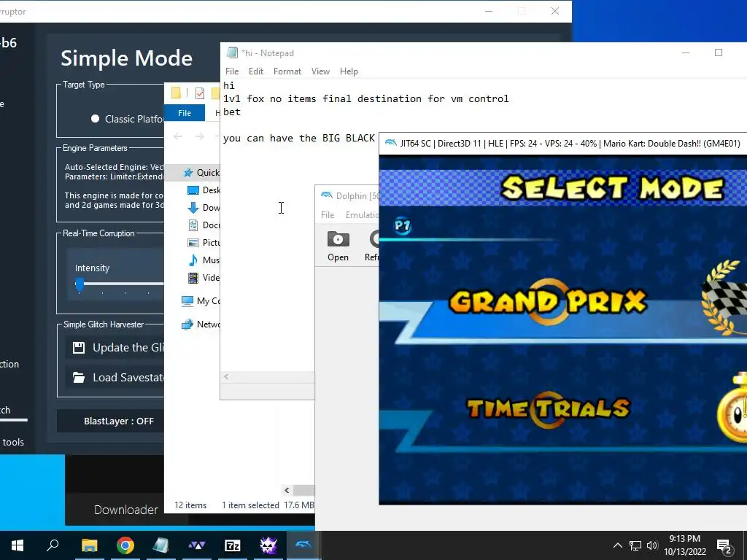Open Music folder in Explorer sidebar

coord(204,260)
